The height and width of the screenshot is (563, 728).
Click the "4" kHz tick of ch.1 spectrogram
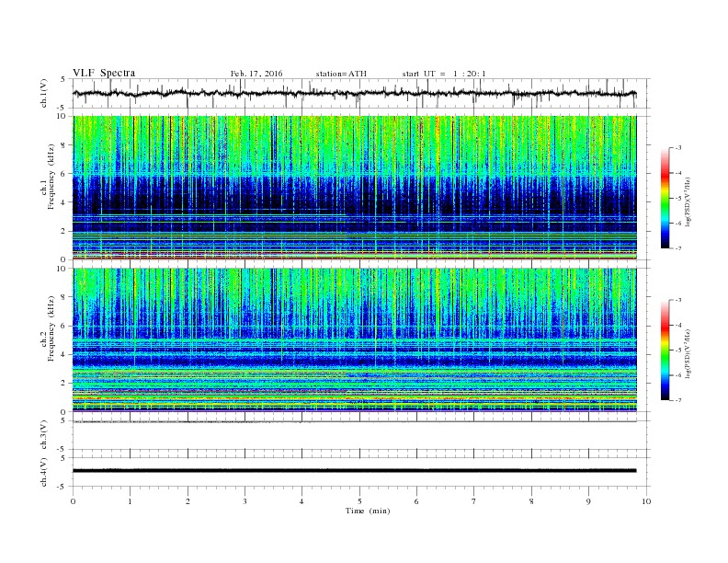(63, 202)
